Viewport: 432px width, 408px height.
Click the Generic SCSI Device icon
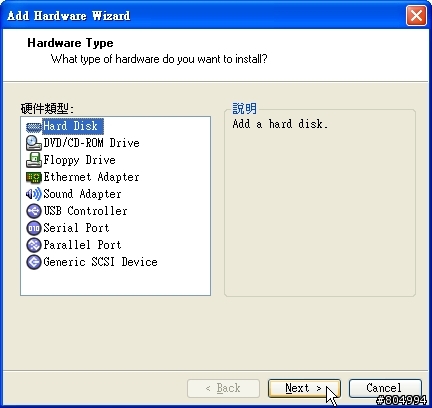coord(34,262)
